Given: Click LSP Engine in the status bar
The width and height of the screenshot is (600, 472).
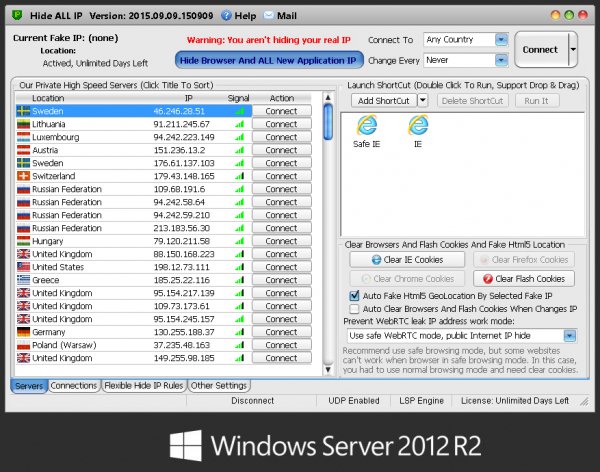Looking at the screenshot, I should point(422,401).
